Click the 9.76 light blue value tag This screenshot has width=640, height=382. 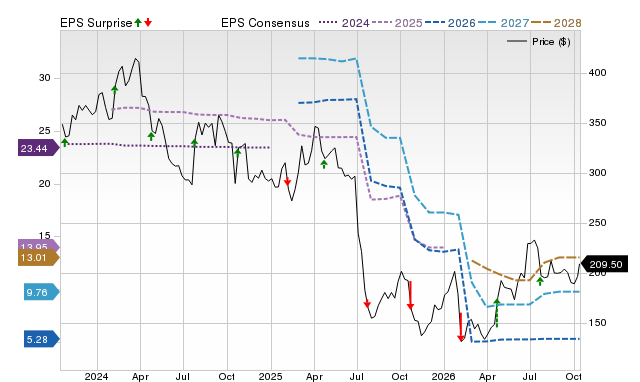coord(42,292)
